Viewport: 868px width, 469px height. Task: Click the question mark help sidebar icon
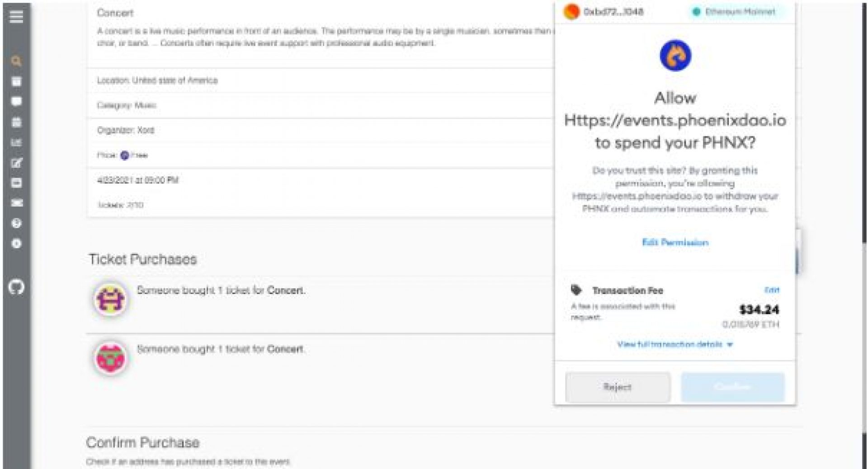click(x=16, y=223)
